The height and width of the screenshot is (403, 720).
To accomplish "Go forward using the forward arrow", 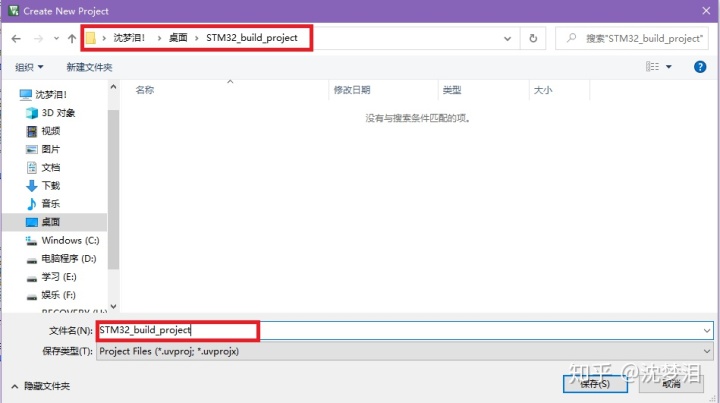I will [x=39, y=39].
